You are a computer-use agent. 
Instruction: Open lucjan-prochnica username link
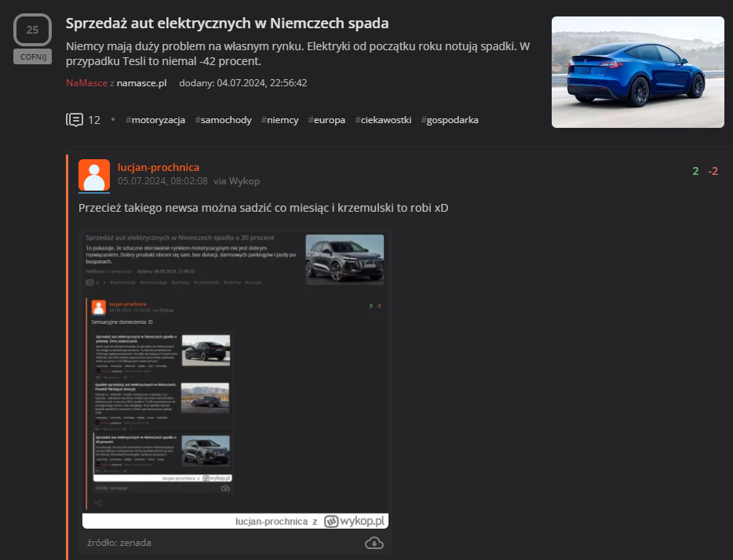[159, 167]
